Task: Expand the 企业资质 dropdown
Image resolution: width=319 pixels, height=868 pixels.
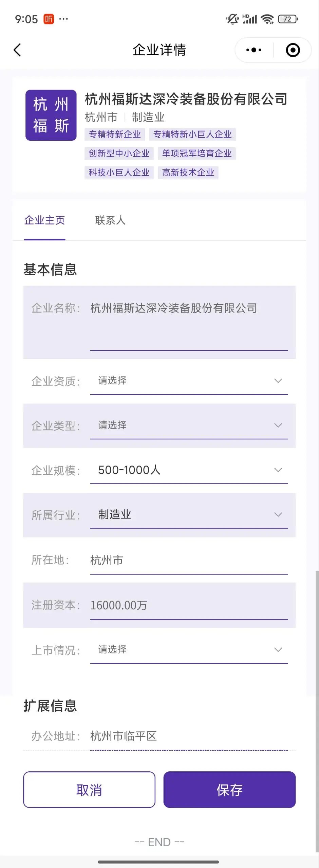Action: pos(189,381)
